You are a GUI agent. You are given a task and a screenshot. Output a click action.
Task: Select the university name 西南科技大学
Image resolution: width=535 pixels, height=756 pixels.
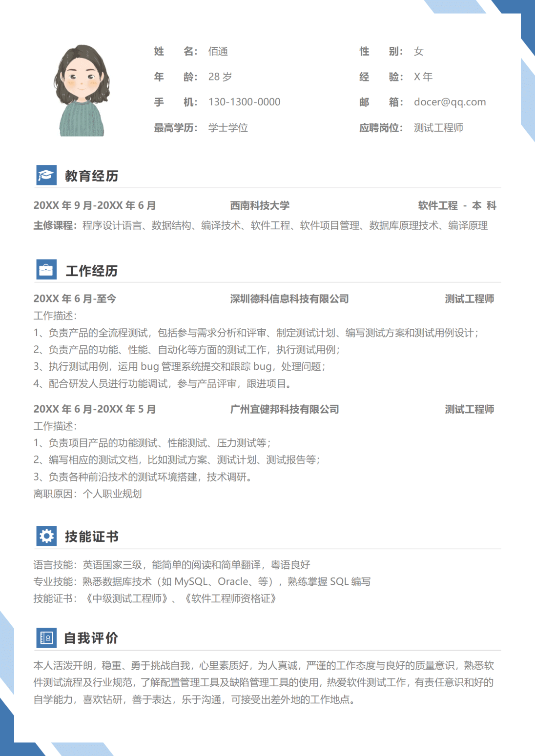point(260,206)
